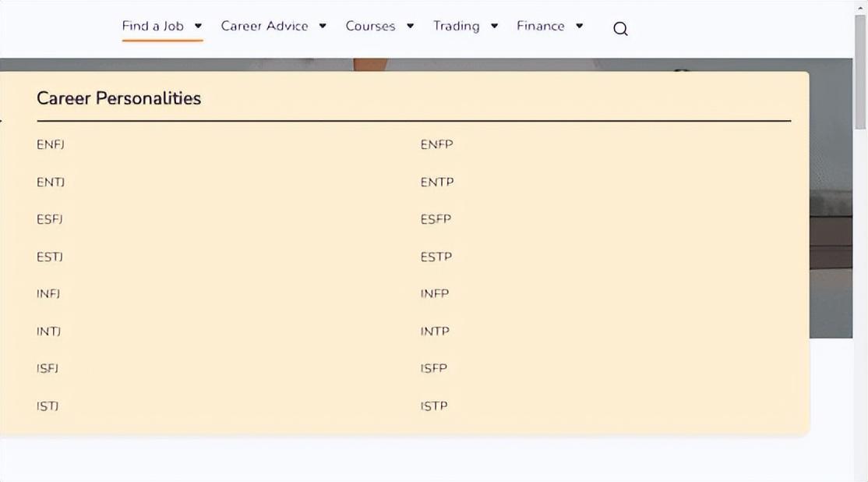Expand the Career Advice dropdown arrow
Image resolution: width=868 pixels, height=482 pixels.
tap(323, 27)
